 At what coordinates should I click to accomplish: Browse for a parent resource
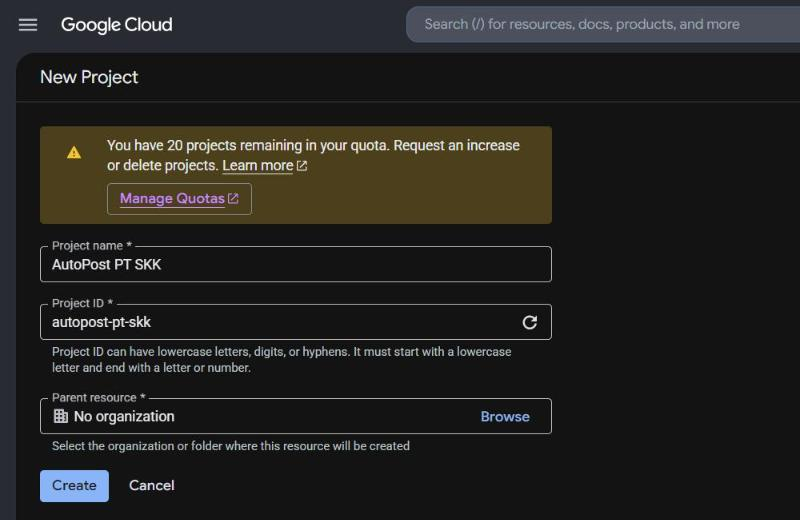505,416
